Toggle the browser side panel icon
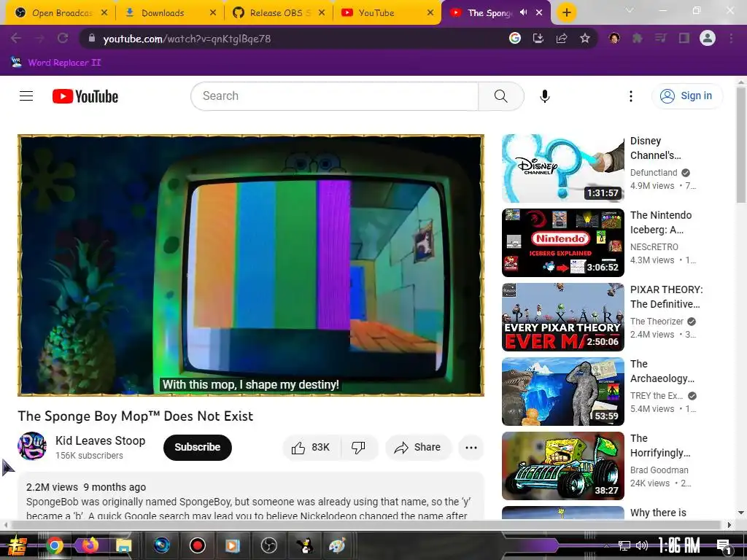The image size is (747, 560). click(684, 39)
